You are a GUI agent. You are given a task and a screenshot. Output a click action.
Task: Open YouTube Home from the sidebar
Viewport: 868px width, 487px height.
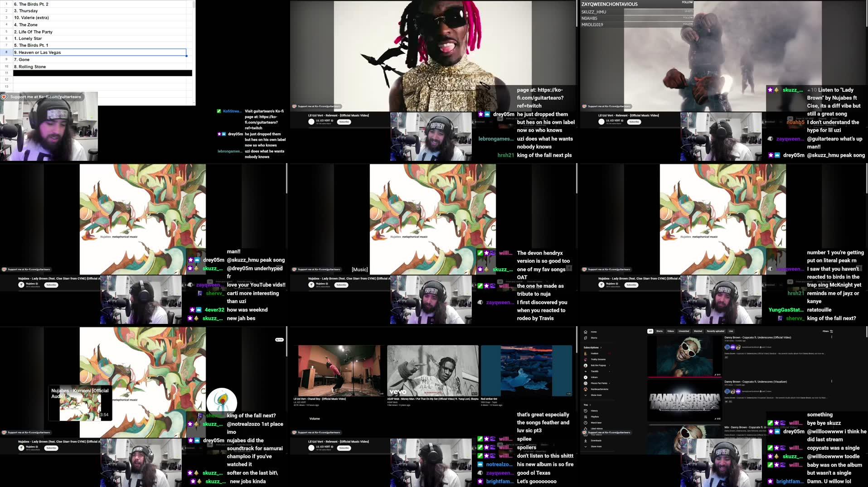(593, 332)
